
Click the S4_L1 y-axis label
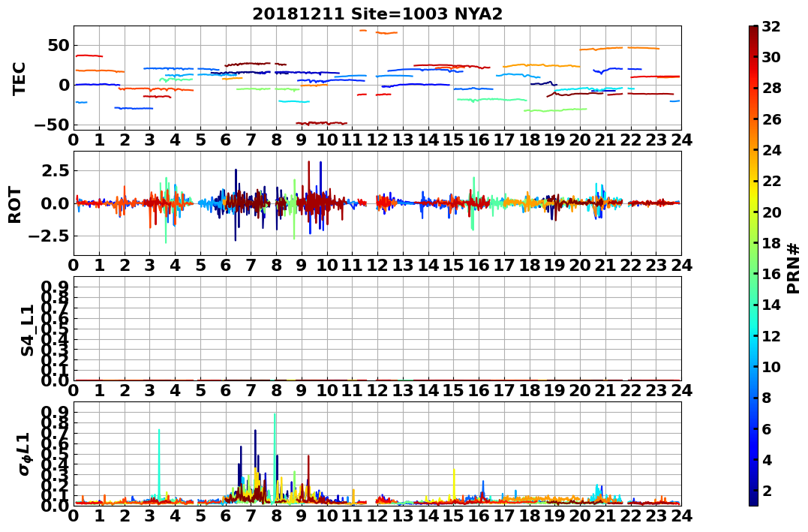pyautogui.click(x=27, y=330)
